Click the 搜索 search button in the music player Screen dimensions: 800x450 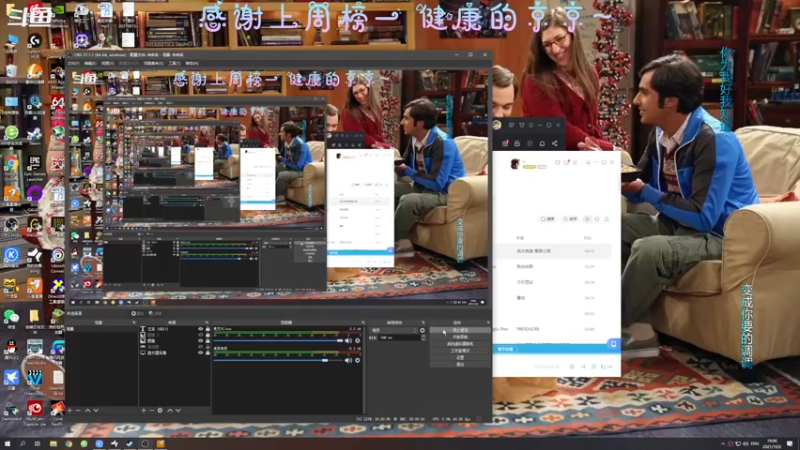(547, 219)
